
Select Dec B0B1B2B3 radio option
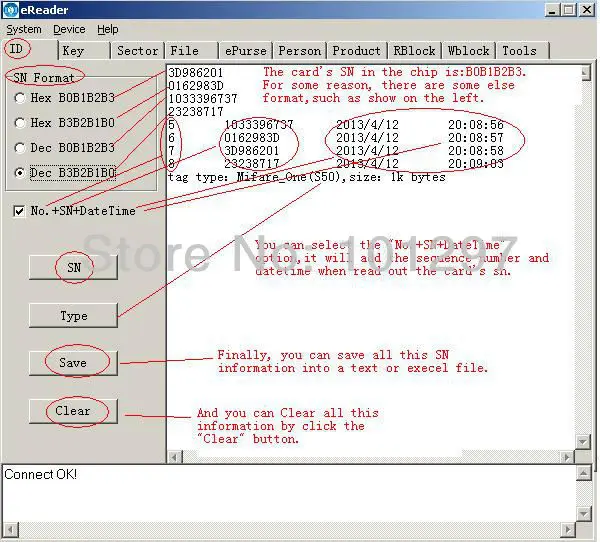click(64, 148)
